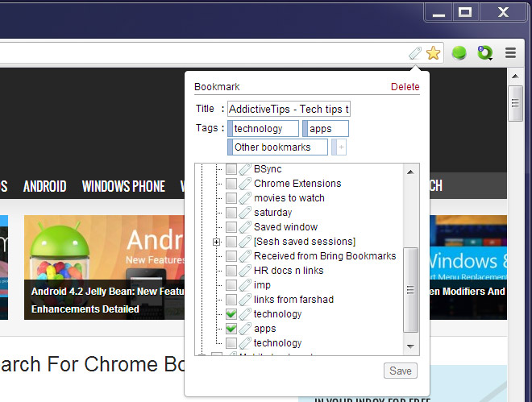Image resolution: width=532 pixels, height=402 pixels.
Task: Select the movies to watch tag icon
Action: (x=245, y=198)
